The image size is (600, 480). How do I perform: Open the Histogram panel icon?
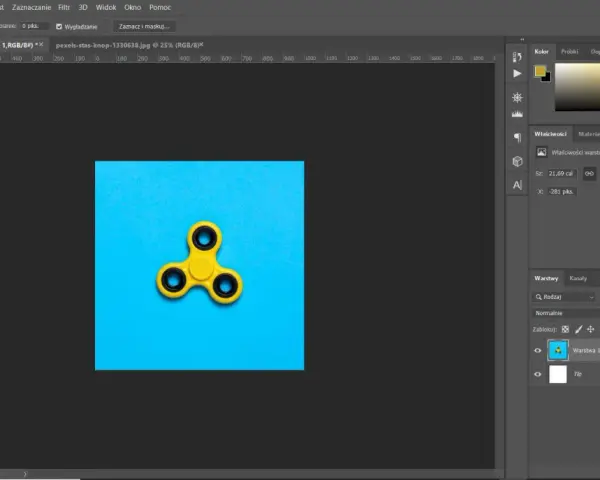[x=517, y=114]
